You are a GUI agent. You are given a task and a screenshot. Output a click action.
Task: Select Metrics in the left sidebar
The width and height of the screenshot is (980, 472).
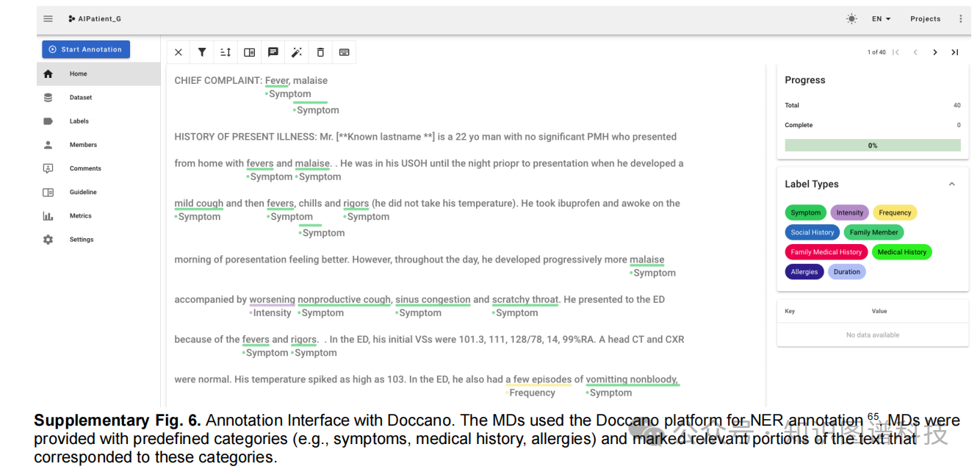coord(81,216)
